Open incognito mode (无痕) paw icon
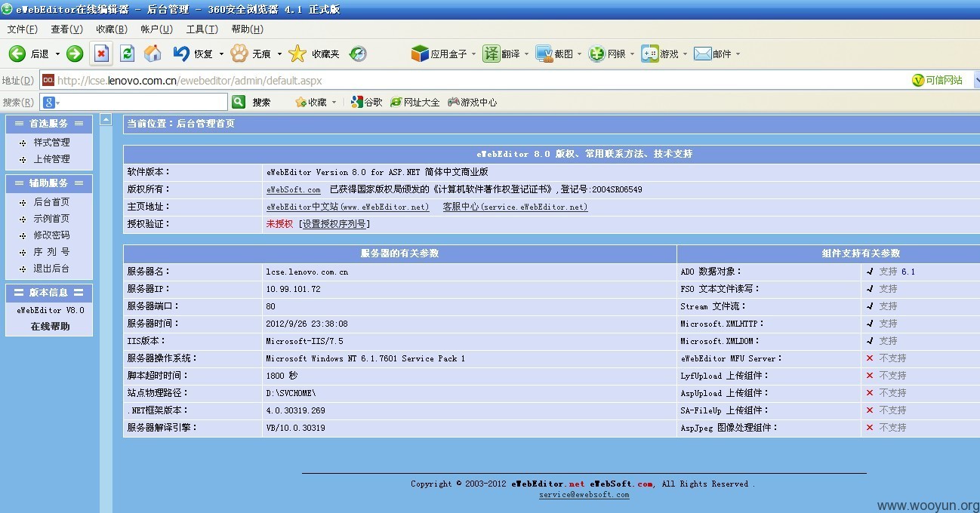The width and height of the screenshot is (980, 513). (239, 54)
